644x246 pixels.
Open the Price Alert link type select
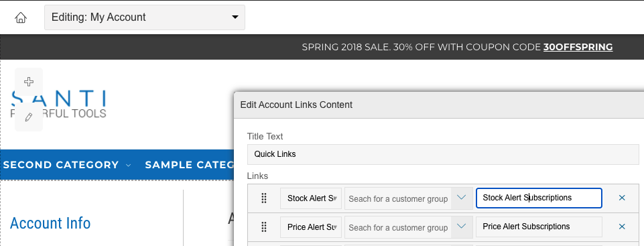[311, 227]
